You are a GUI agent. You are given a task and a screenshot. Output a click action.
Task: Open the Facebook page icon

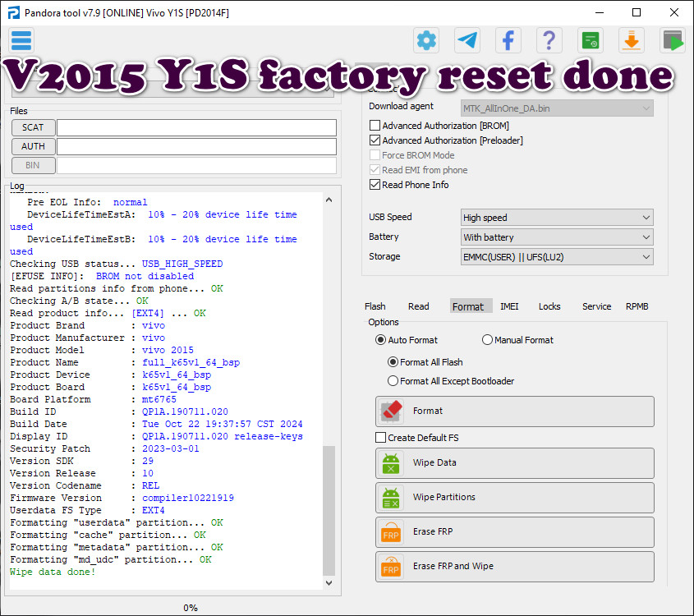(x=508, y=41)
